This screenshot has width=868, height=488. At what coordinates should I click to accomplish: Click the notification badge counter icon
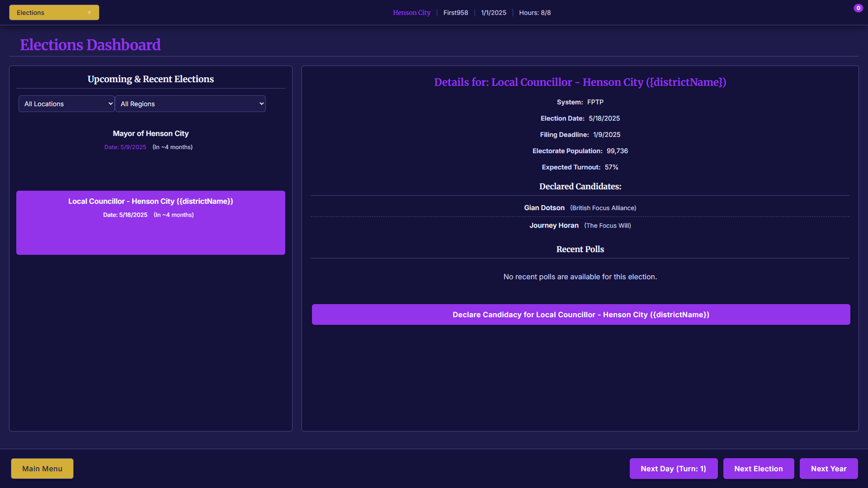point(858,8)
